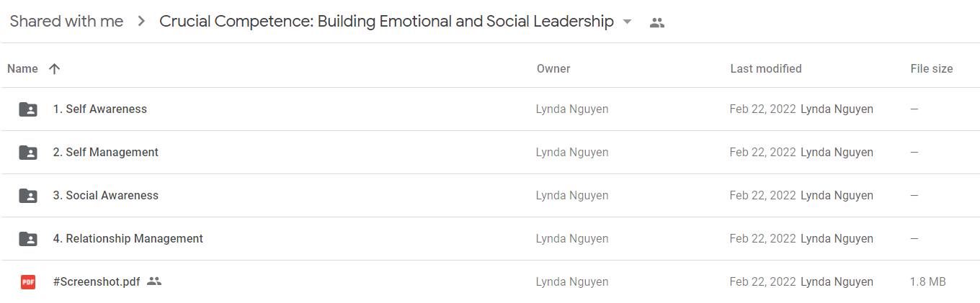Select the 3. Social Awareness folder name
Screen dimensions: 980x303
pos(105,196)
